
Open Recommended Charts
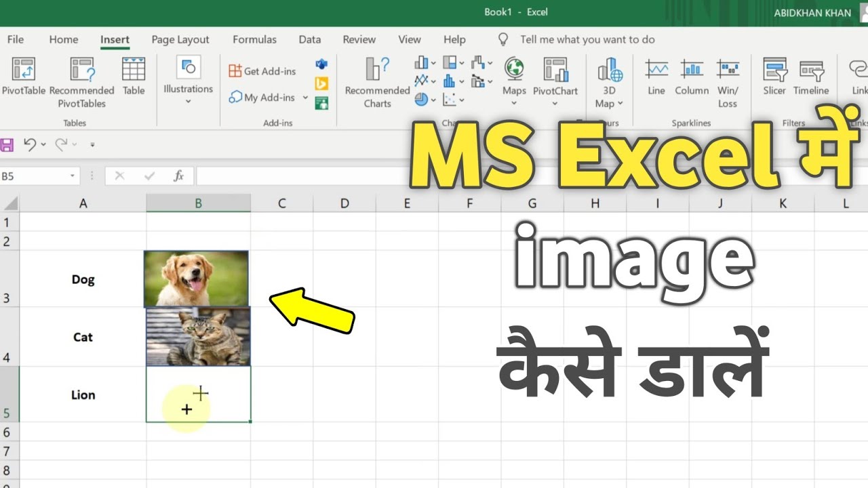tap(377, 83)
